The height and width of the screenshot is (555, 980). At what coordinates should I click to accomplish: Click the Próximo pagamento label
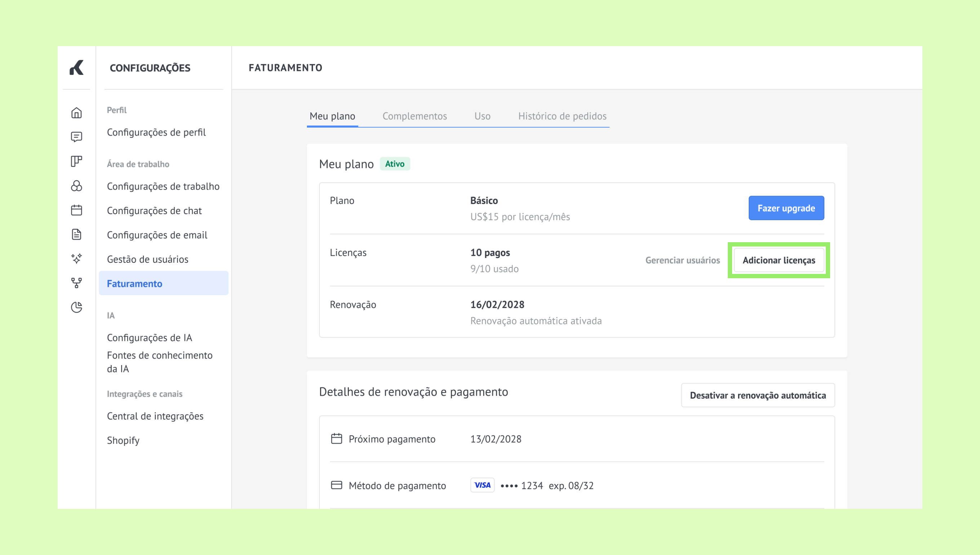coord(392,439)
